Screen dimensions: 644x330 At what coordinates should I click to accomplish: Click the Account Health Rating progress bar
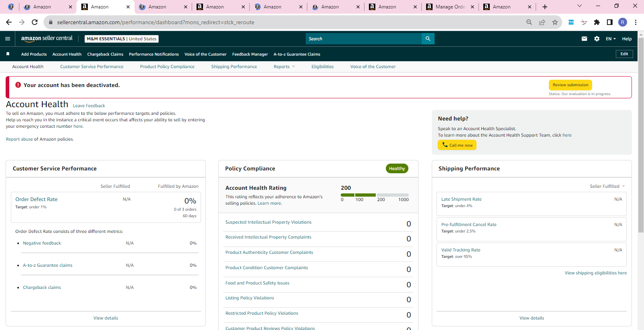pyautogui.click(x=375, y=195)
